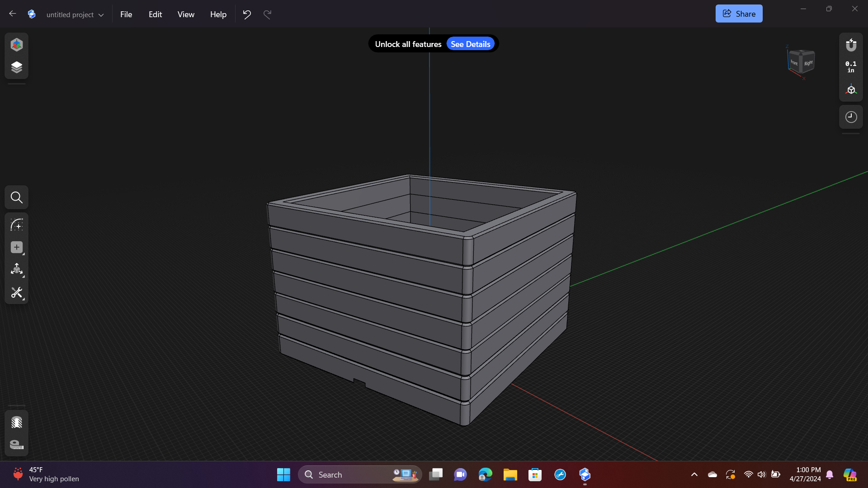Open the Items panel icon

pos(16,67)
